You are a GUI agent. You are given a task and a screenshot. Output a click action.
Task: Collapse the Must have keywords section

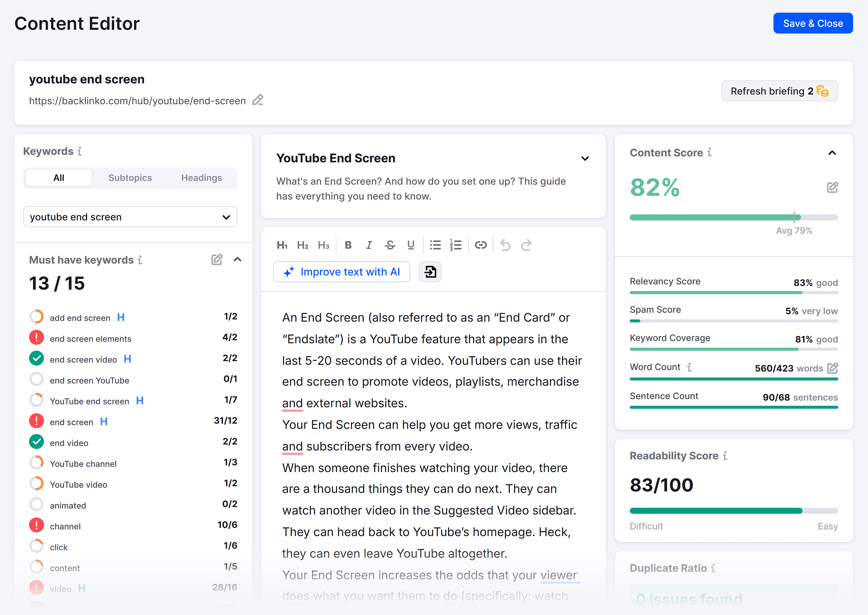tap(237, 259)
